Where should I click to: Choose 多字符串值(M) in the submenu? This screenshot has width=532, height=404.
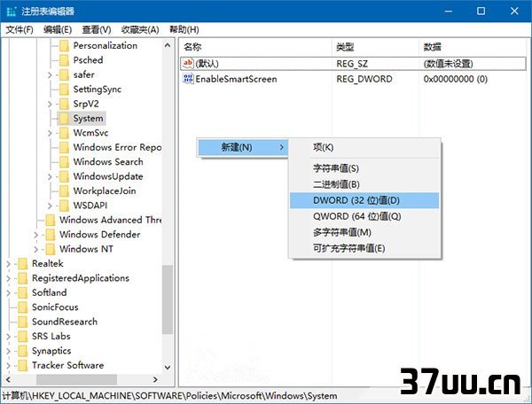(x=364, y=232)
